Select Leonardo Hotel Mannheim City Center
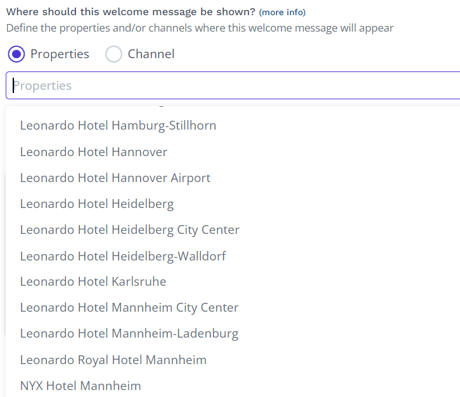Screen dimensions: 460x397 coord(233,308)
